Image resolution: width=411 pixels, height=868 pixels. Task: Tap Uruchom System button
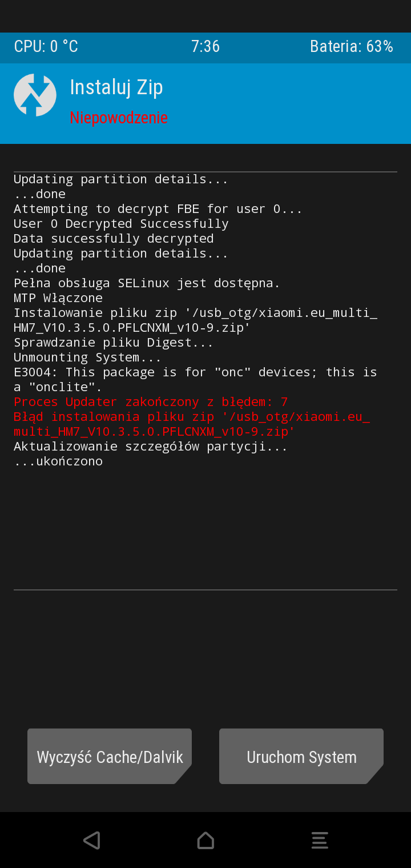(301, 757)
